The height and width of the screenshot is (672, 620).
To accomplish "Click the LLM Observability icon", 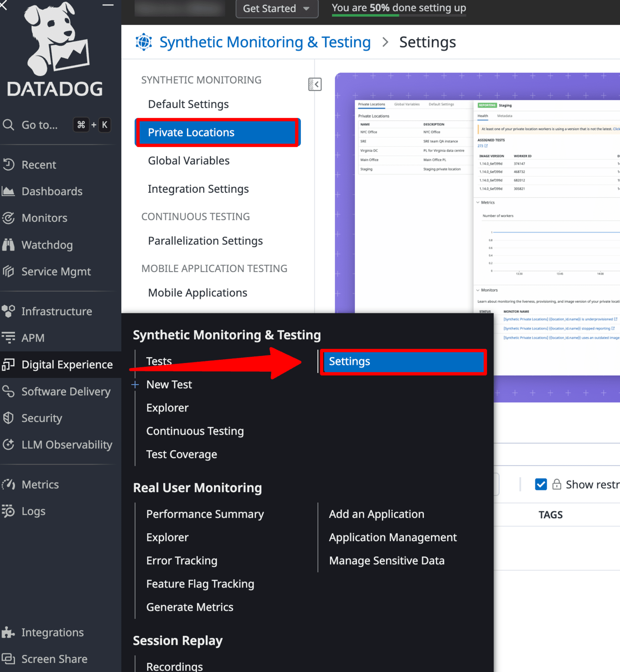I will coord(8,445).
